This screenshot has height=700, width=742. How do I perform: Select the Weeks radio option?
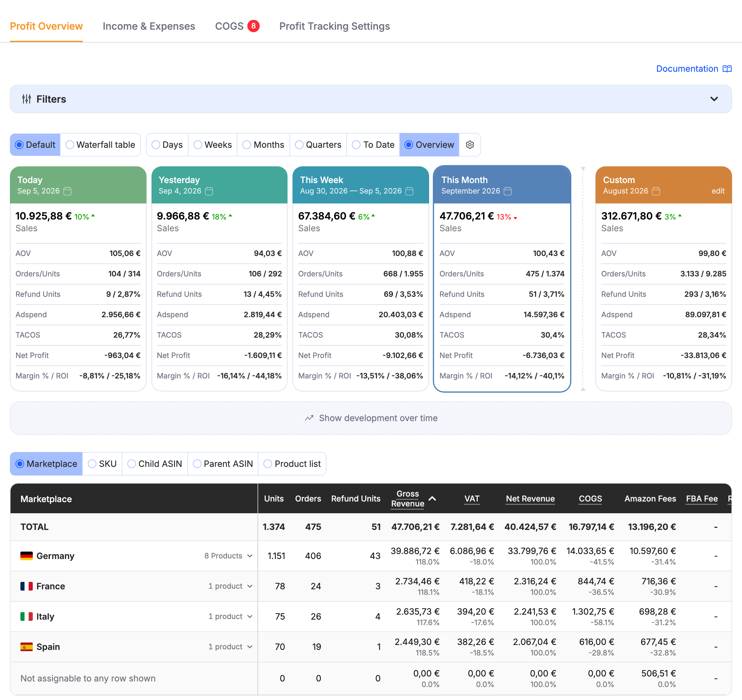click(x=213, y=144)
